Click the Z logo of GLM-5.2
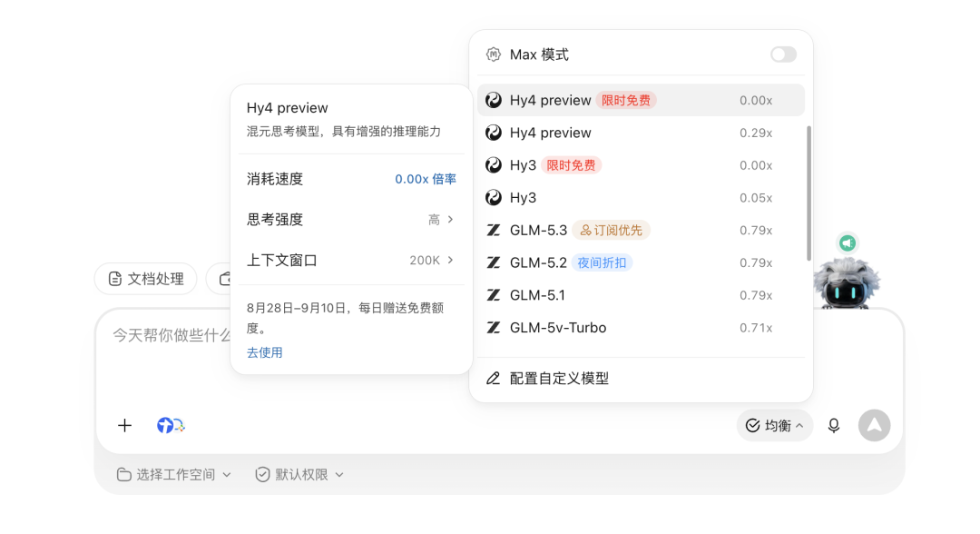980x534 pixels. click(x=494, y=262)
